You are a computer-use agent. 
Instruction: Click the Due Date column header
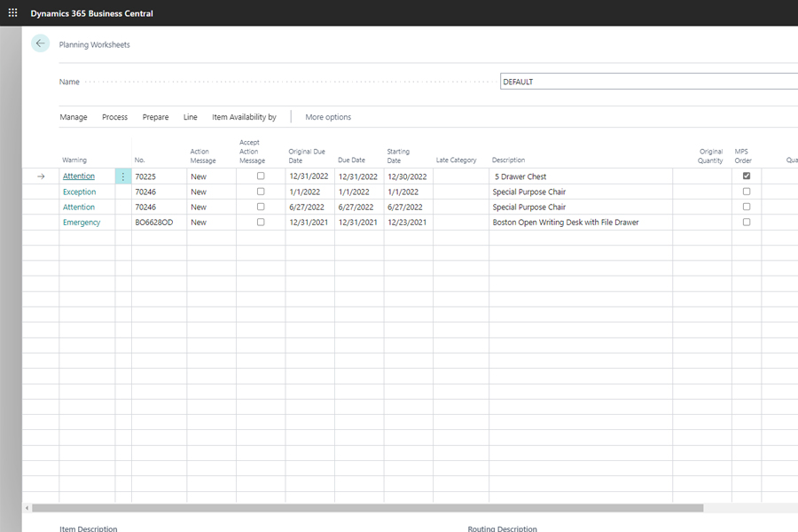click(x=351, y=160)
